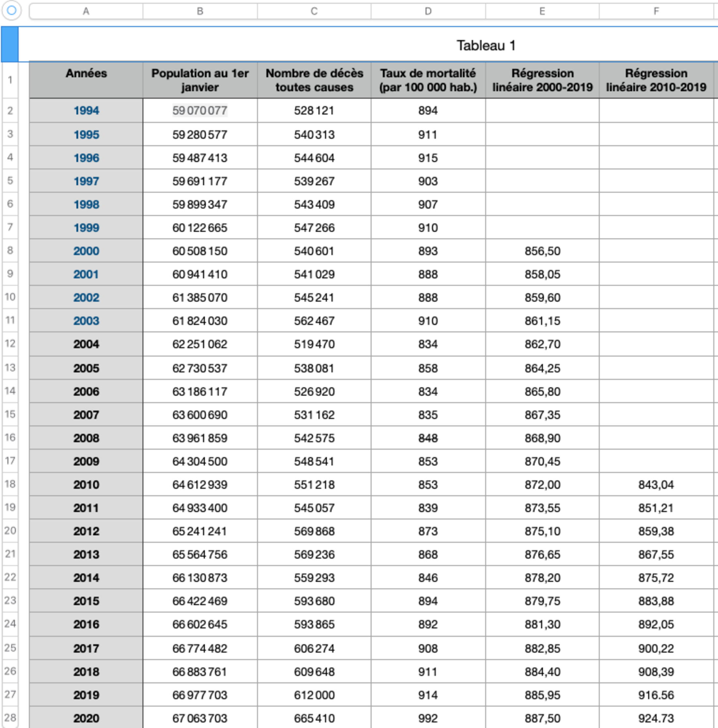
Task: Select the 856,50 regression cell
Action: [542, 251]
